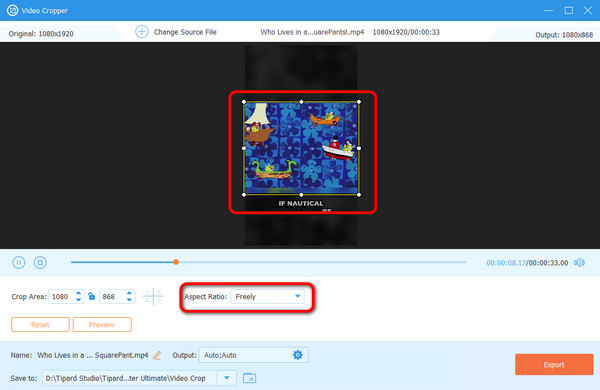Click the crop height field 868
This screenshot has height=390, width=600.
pos(112,297)
